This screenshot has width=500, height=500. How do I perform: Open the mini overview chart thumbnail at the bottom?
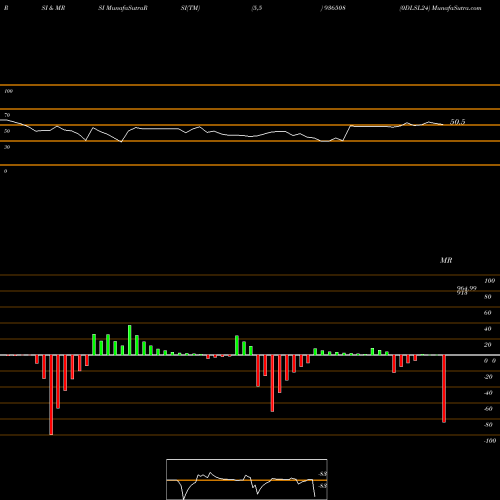[247, 479]
